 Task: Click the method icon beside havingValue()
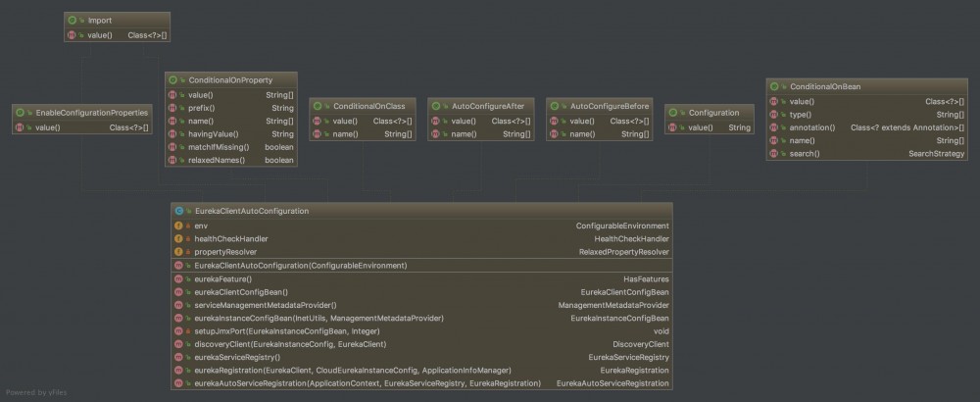[x=172, y=134]
